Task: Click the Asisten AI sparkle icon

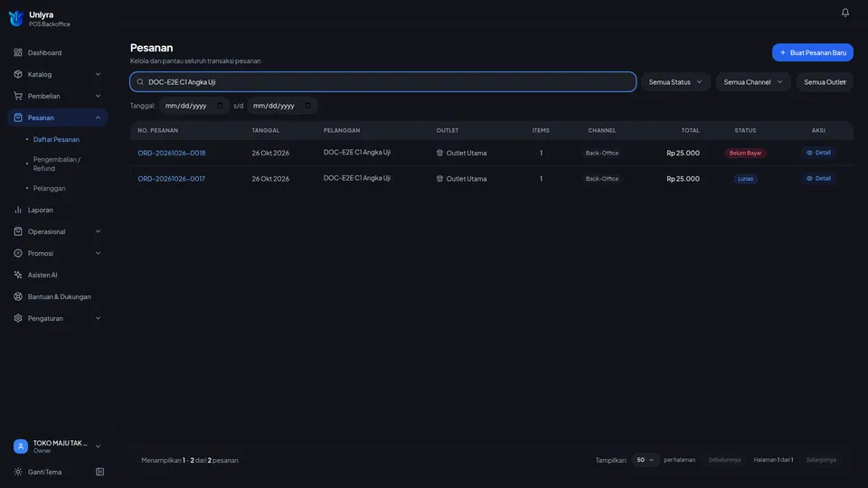Action: [18, 275]
